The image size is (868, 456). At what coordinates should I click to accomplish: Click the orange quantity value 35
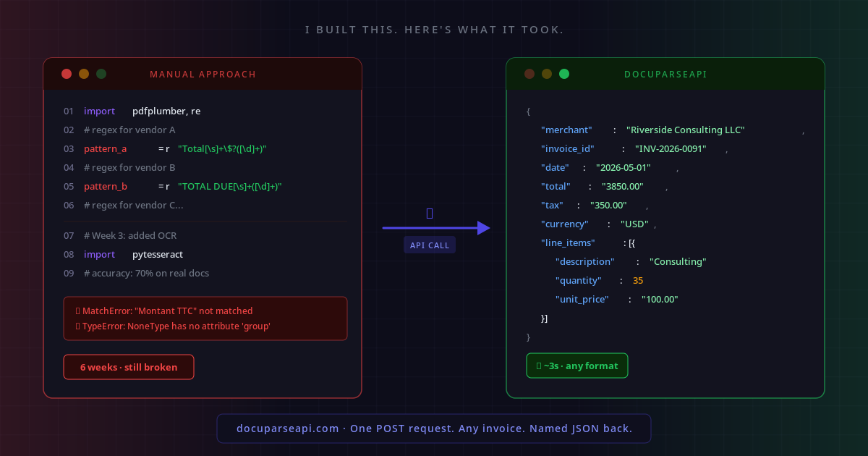[x=638, y=281]
